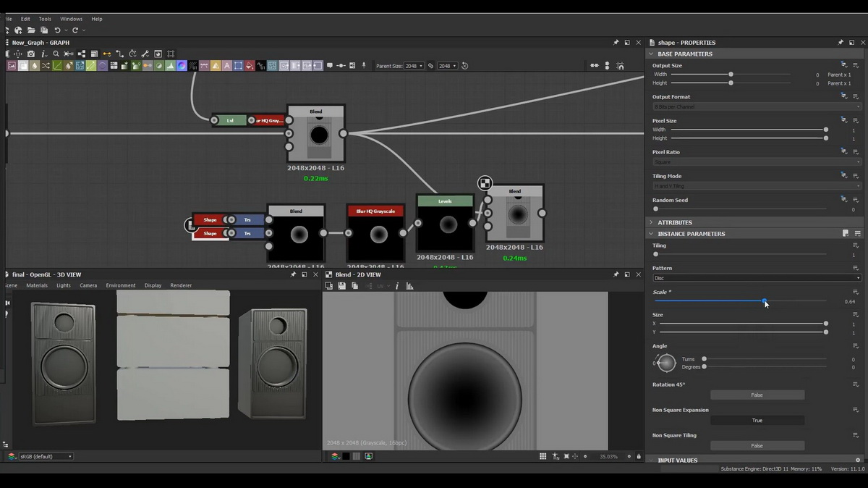Screen dimensions: 868x488
Task: Select the green Lvl node
Action: 230,120
